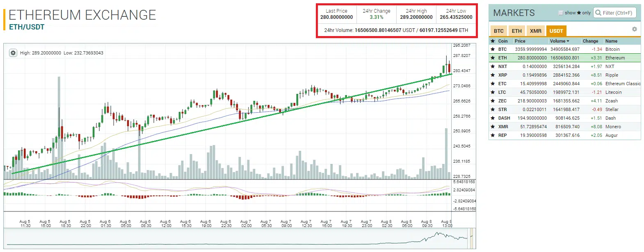The image size is (644, 252).
Task: Star the ETH market row
Action: tap(493, 58)
